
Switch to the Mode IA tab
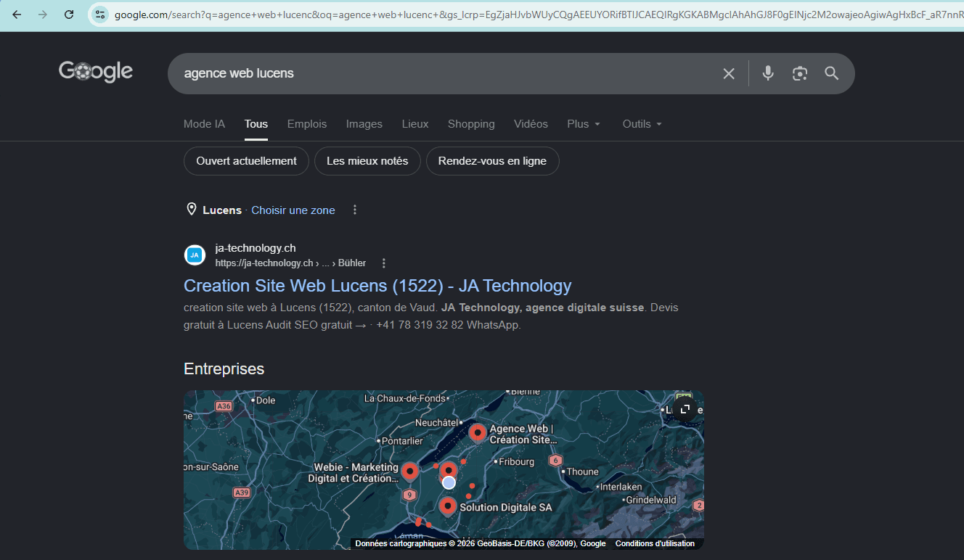(204, 124)
